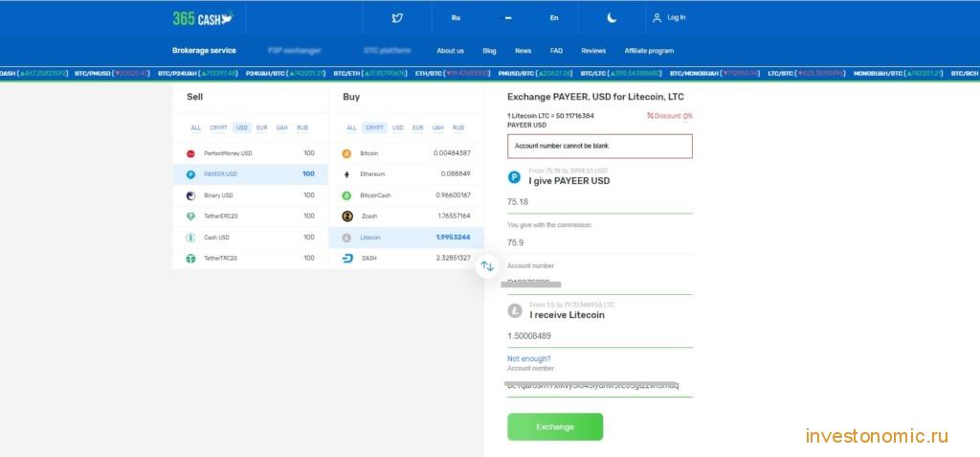Select EUR filter in Sell column

(262, 127)
